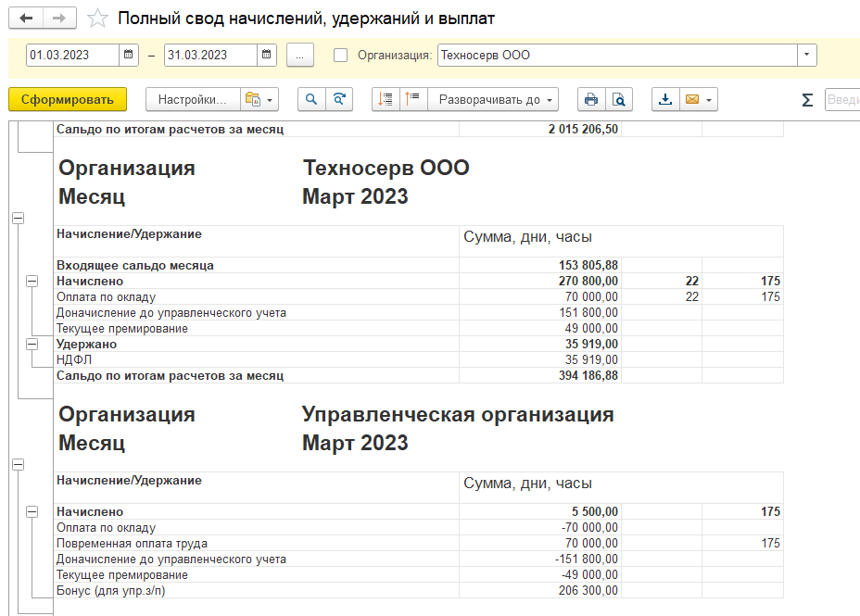Open calendar for start date 01.03.2023
Viewport: 860px width, 616px height.
point(128,55)
